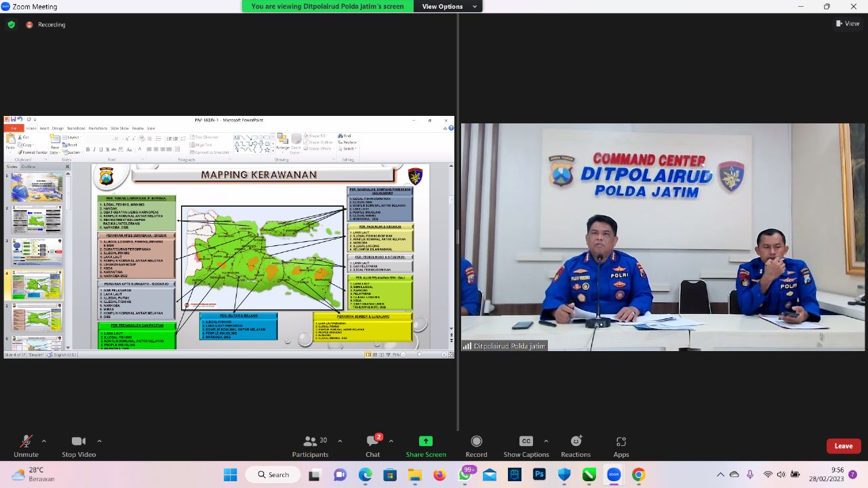The height and width of the screenshot is (488, 868).
Task: Show hidden tray icons chevron
Action: [x=720, y=474]
